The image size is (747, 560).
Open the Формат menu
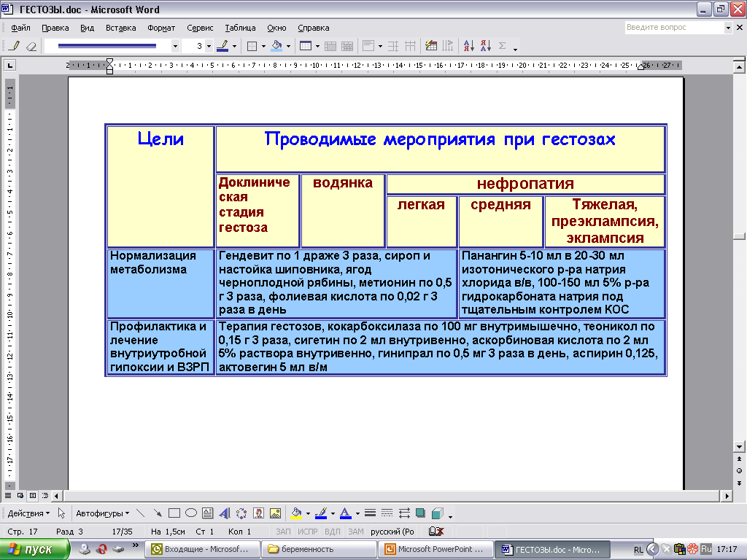pyautogui.click(x=161, y=28)
